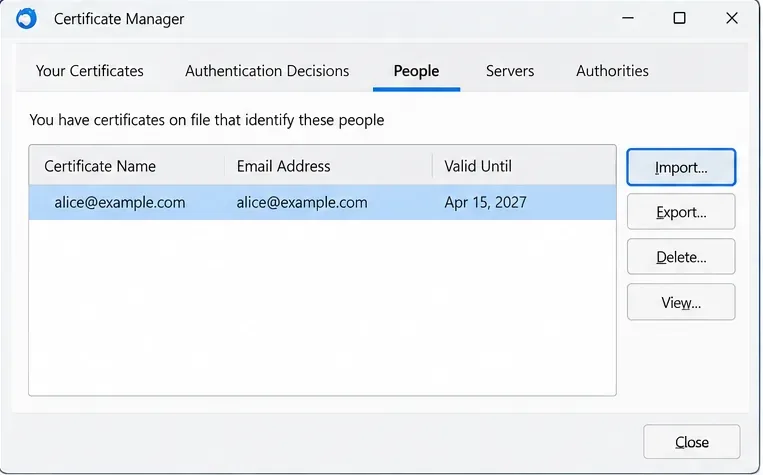Sort by Certificate Name column header

pyautogui.click(x=127, y=166)
